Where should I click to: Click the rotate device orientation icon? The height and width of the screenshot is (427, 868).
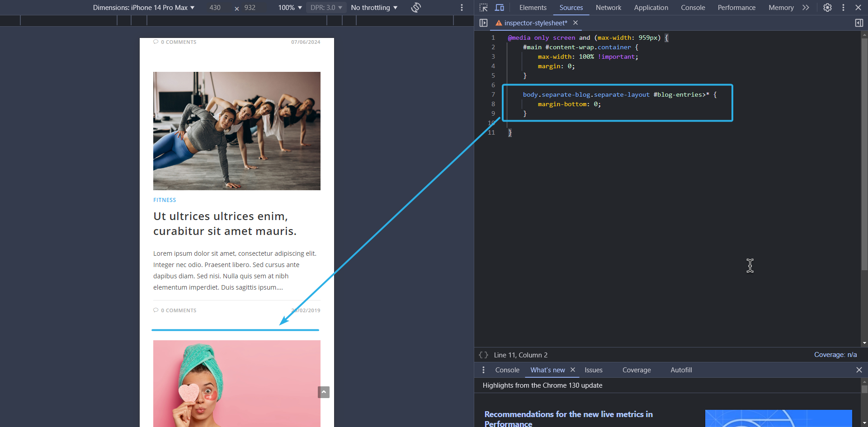click(x=416, y=8)
